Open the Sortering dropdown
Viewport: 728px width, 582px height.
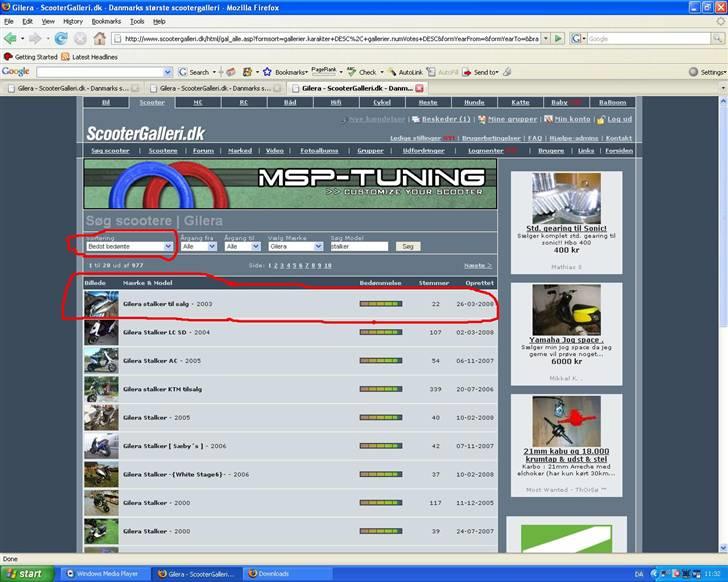[129, 245]
